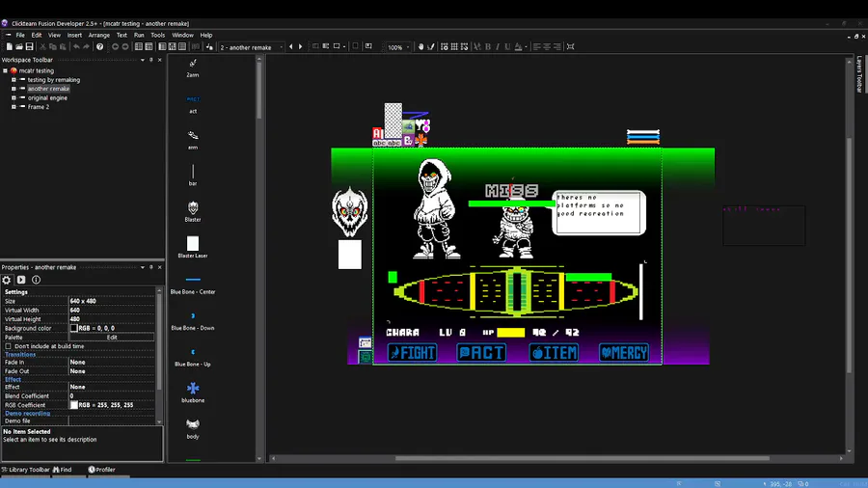868x488 pixels.
Task: Select the Blue Bone - Up object
Action: point(193,356)
